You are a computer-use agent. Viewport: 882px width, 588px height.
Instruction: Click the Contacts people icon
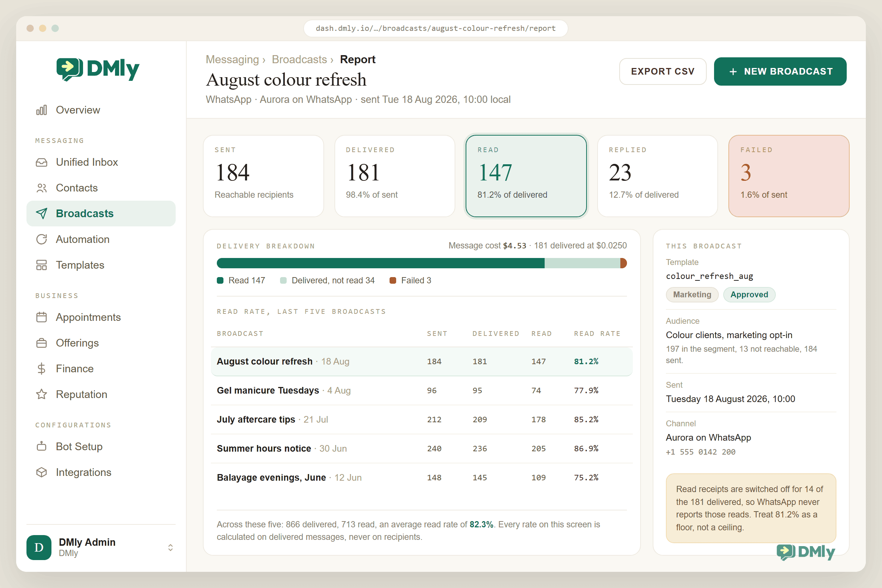pyautogui.click(x=42, y=188)
